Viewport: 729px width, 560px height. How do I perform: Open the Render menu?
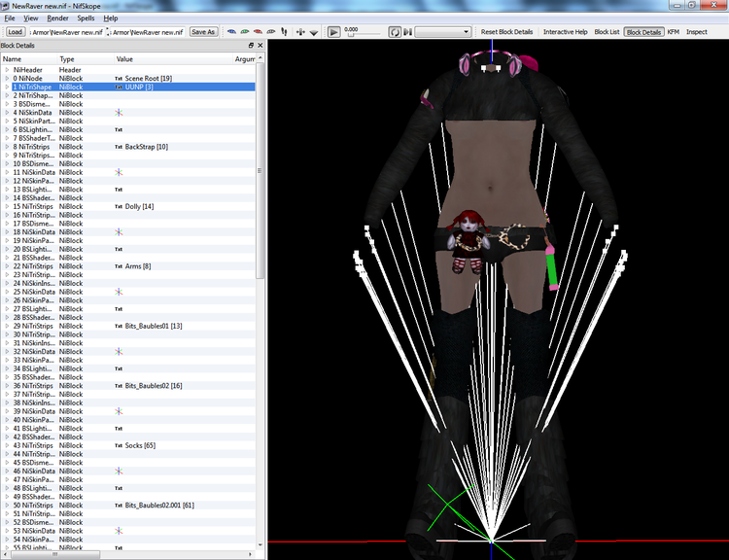pos(57,18)
